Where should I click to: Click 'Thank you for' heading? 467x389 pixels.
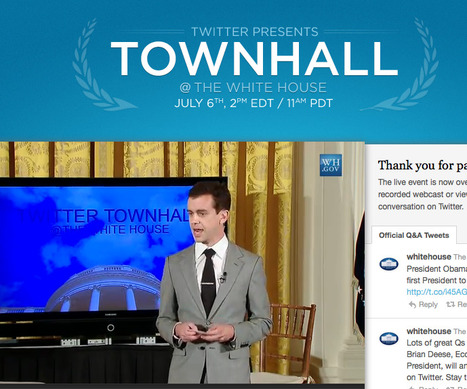click(x=422, y=165)
